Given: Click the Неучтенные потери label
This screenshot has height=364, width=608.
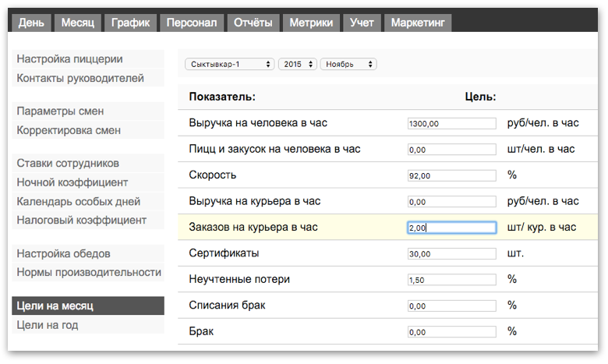Looking at the screenshot, I should 239,279.
